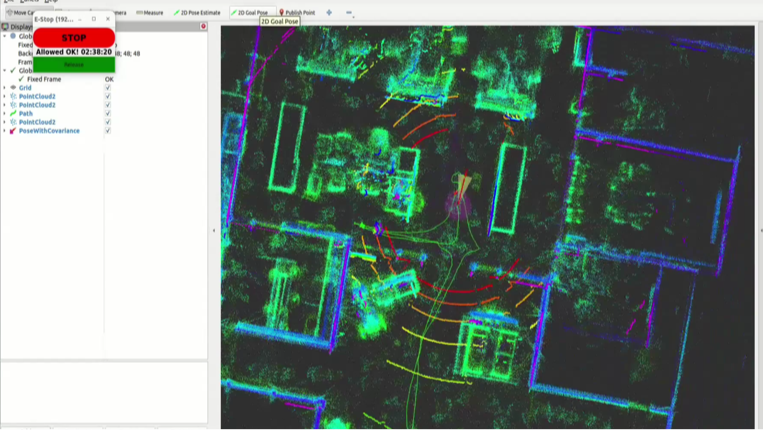Image resolution: width=763 pixels, height=430 pixels.
Task: Click the minus remove-tool icon in toolbar
Action: point(349,13)
